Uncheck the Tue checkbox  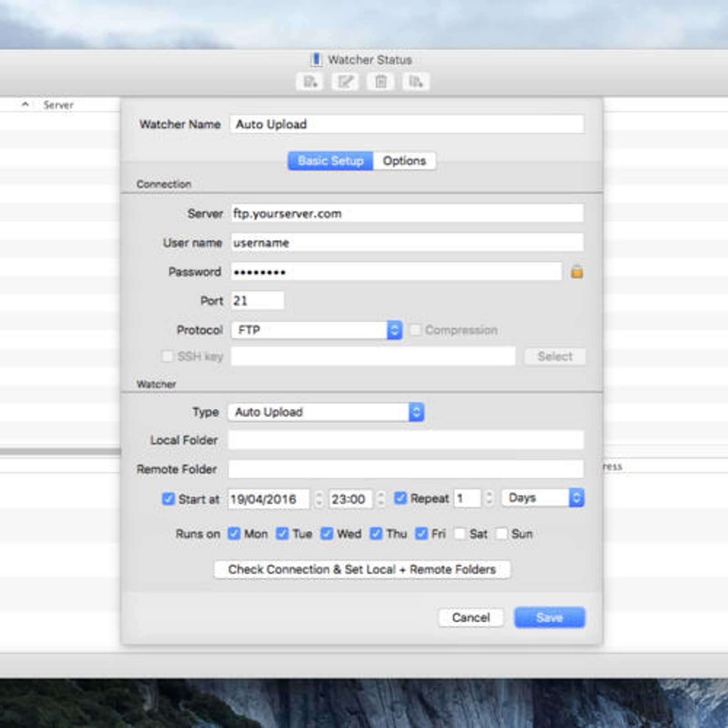(283, 533)
